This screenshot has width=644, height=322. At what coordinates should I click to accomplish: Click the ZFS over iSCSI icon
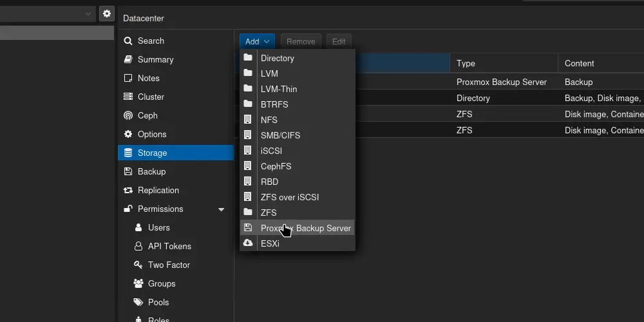248,196
